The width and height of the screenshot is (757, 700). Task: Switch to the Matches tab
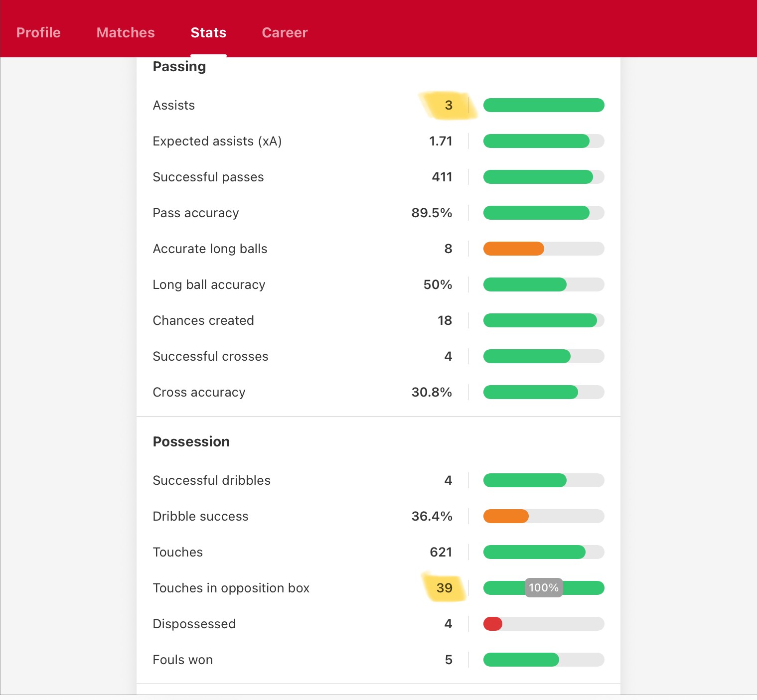coord(126,32)
